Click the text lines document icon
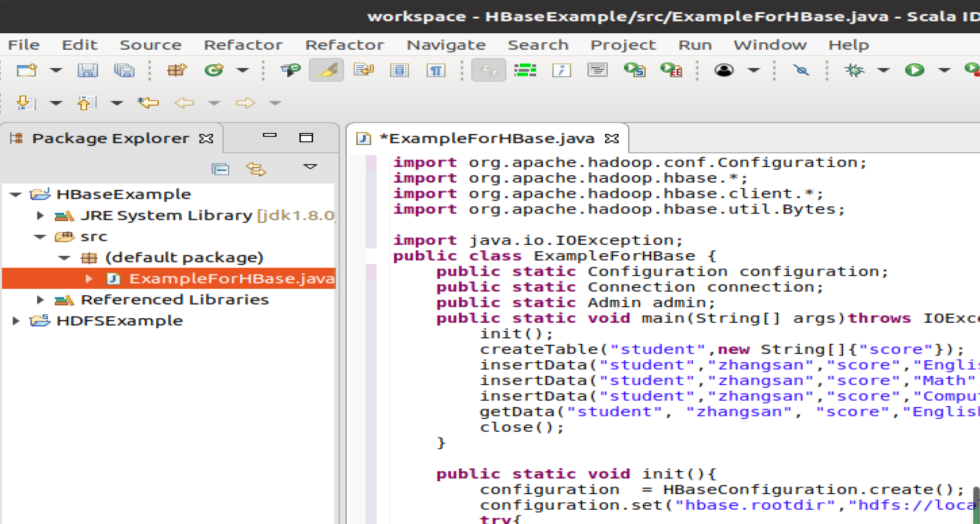Viewport: 980px width, 524px height. [597, 70]
